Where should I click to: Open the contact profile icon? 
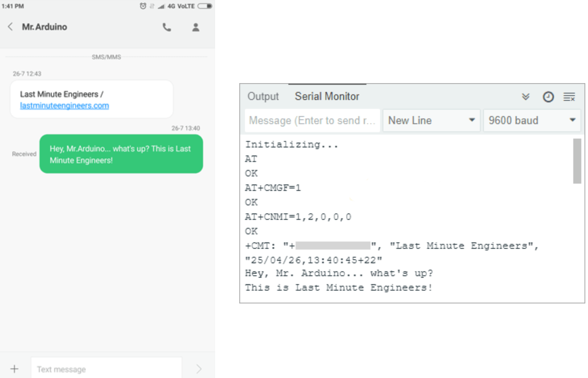pos(196,27)
